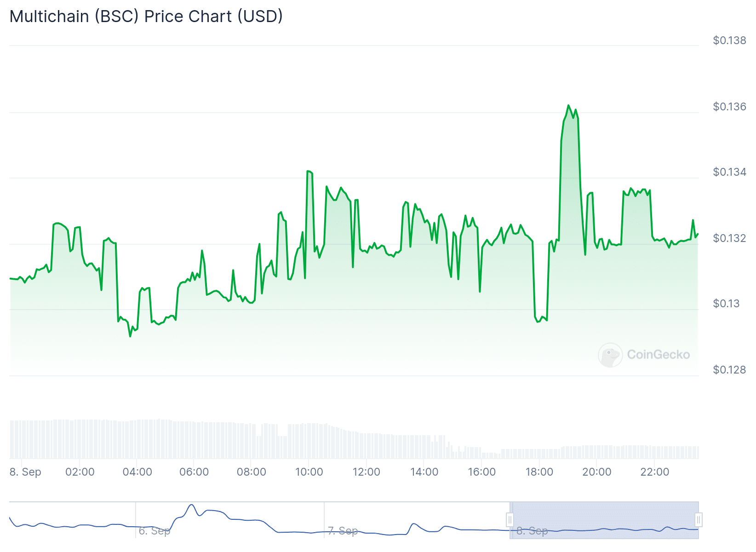Click the price low point near 04:00
The image size is (756, 552).
click(130, 336)
